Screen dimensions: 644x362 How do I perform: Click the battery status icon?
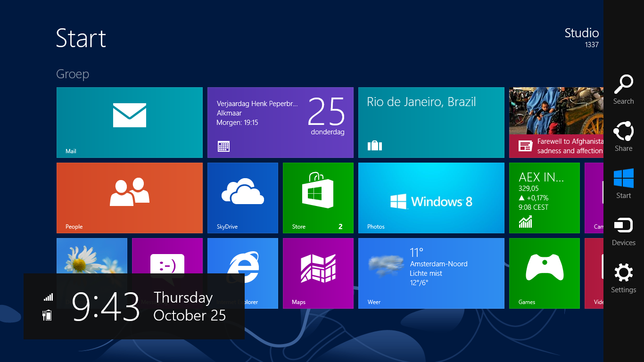pyautogui.click(x=47, y=315)
